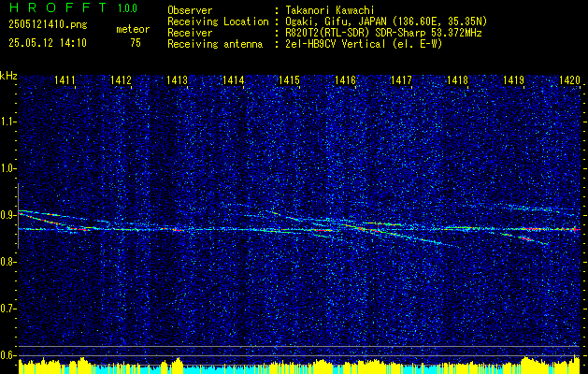Click the HROFFT program title text
The width and height of the screenshot is (588, 374).
pos(58,7)
